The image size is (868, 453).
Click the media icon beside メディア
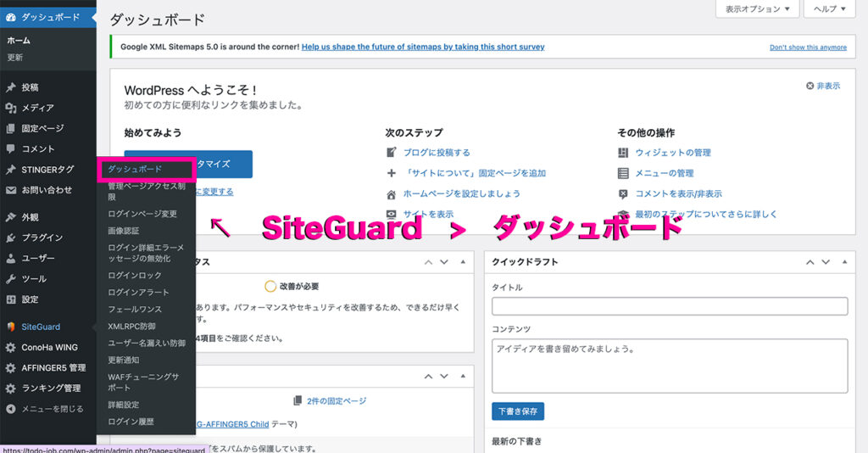[x=10, y=108]
